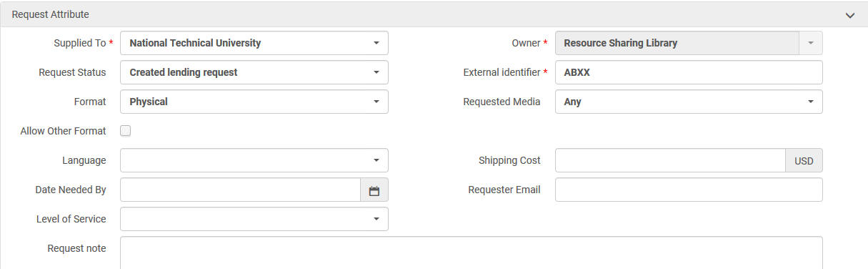Click the Allow Other Format label
This screenshot has width=868, height=269.
click(x=64, y=131)
